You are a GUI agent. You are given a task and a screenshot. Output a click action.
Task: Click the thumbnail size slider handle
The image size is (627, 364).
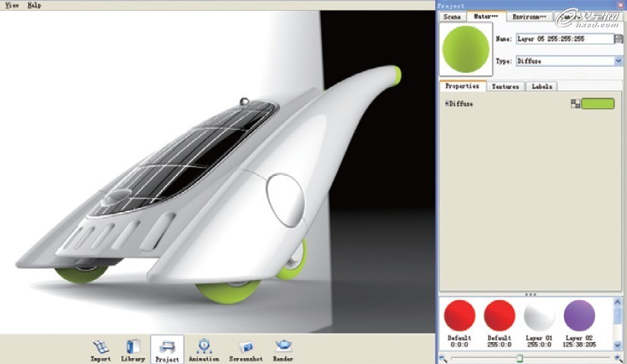[519, 357]
